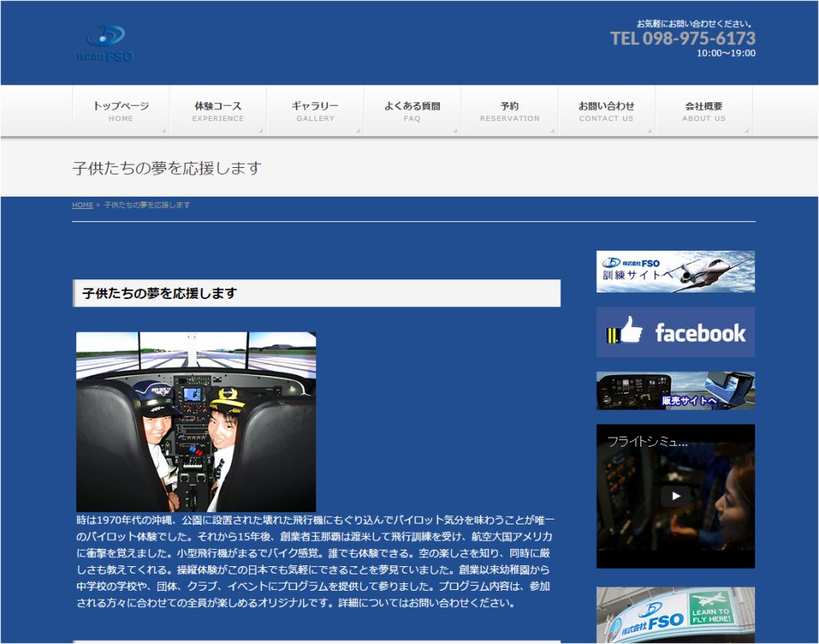The width and height of the screenshot is (819, 644).
Task: Navigate to 会社概要 ABOUT US
Action: coord(704,111)
